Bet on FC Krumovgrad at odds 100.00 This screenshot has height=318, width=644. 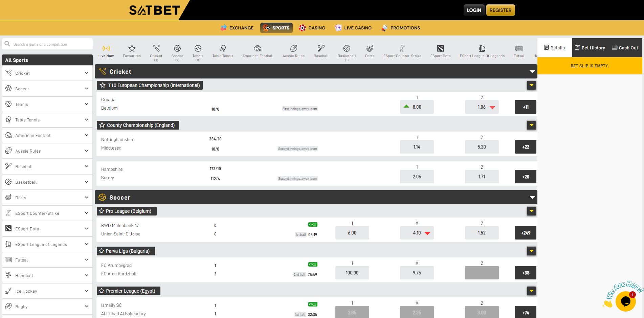click(352, 273)
